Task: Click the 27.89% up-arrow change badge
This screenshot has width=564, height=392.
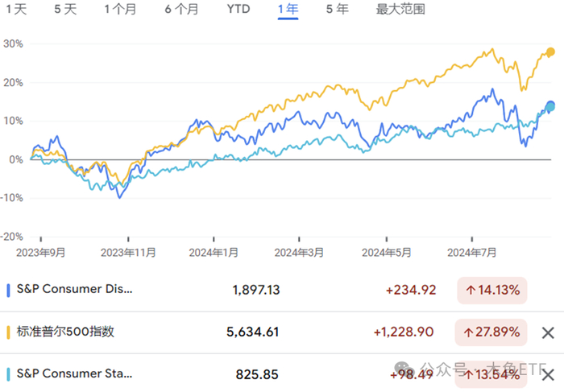Action: (491, 332)
